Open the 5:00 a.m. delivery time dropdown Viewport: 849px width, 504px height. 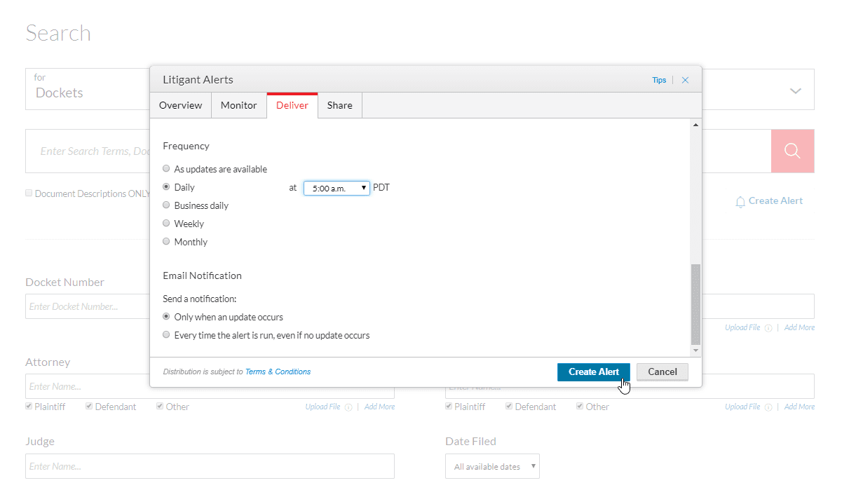[x=337, y=188]
